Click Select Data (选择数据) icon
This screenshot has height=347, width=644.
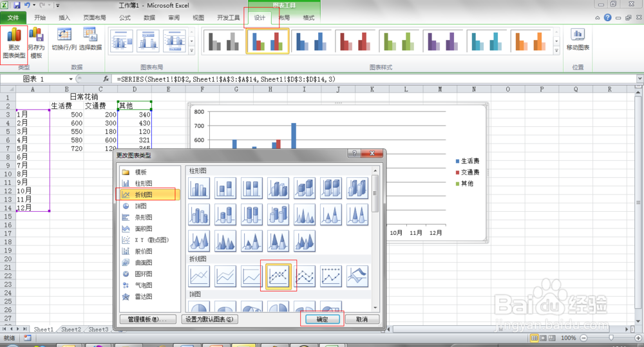(x=90, y=39)
